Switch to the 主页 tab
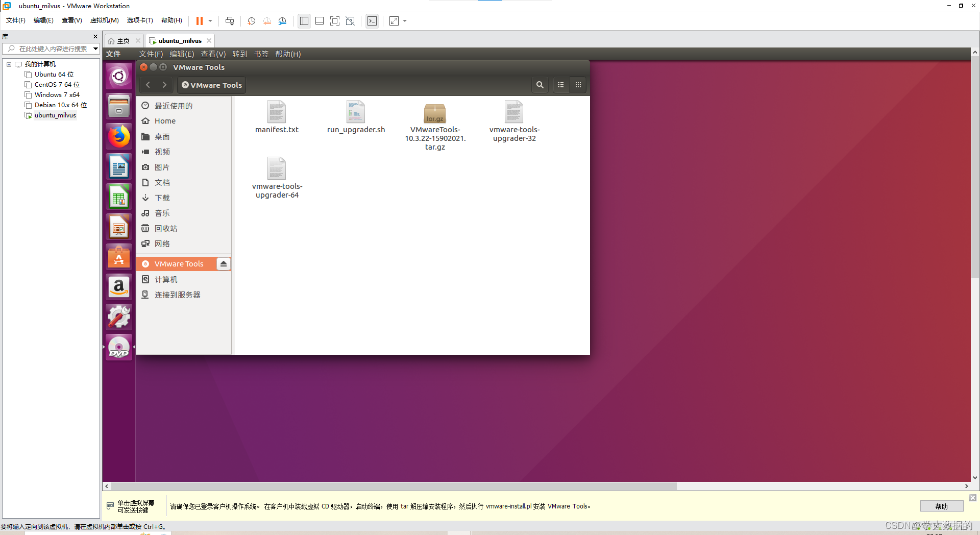The height and width of the screenshot is (535, 980). click(123, 41)
